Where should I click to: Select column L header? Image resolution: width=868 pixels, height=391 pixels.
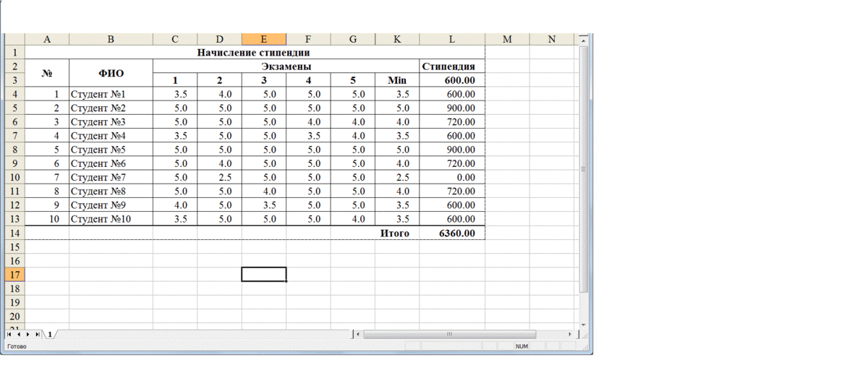tap(452, 40)
